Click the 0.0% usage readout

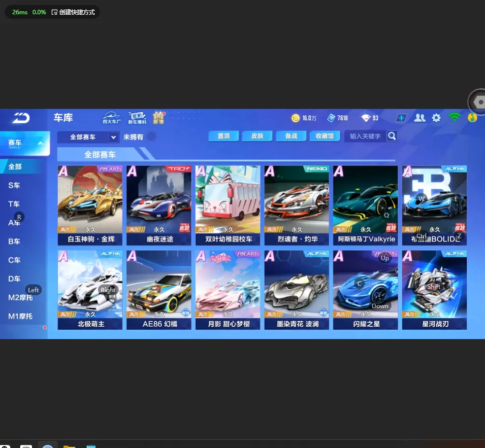39,12
